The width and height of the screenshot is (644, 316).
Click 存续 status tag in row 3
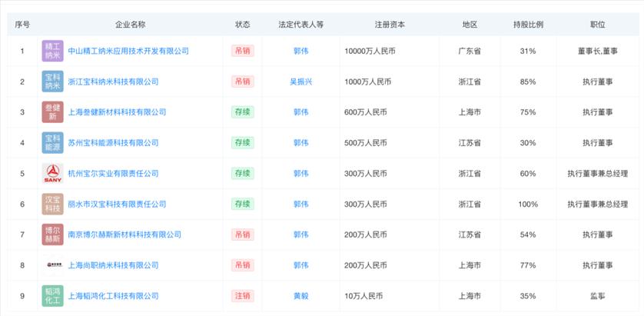click(242, 112)
